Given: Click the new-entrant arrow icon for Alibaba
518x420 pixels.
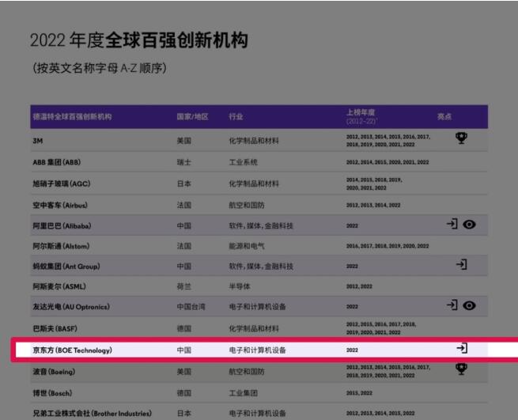Looking at the screenshot, I should pyautogui.click(x=452, y=224).
